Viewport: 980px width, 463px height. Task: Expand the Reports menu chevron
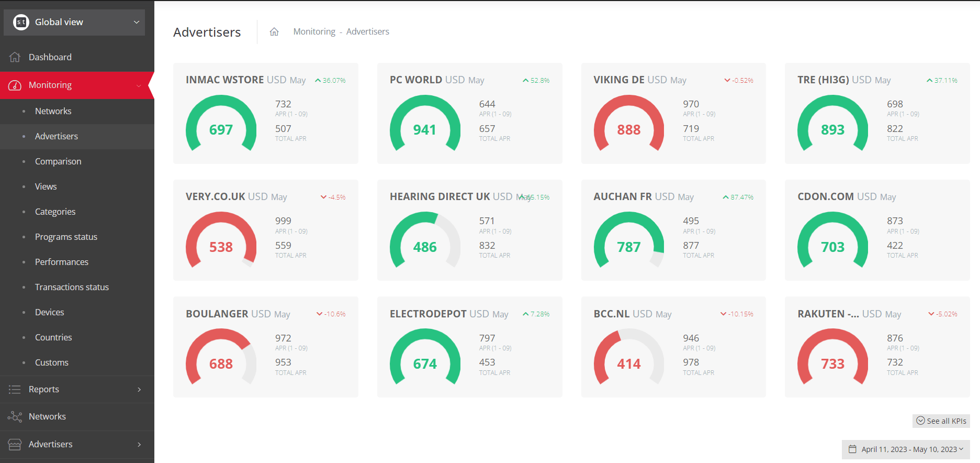point(139,389)
